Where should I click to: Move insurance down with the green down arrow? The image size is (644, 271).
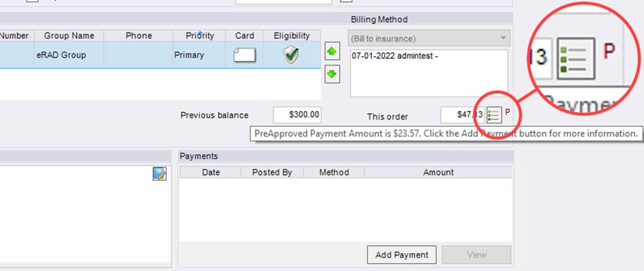click(332, 74)
